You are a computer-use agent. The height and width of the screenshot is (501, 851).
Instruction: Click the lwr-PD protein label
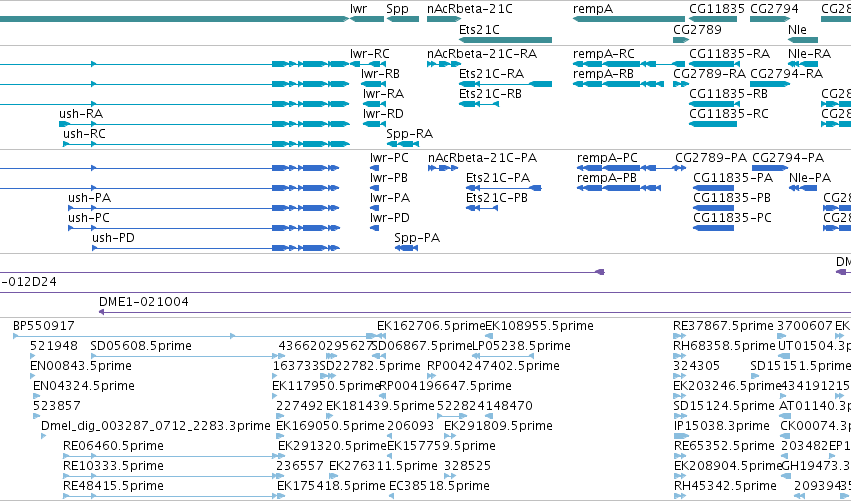click(390, 218)
